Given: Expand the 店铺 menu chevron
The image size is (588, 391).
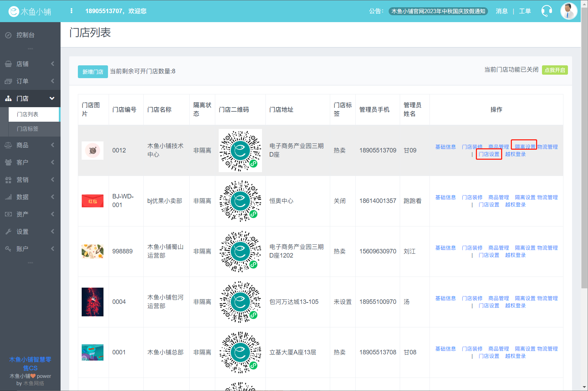Looking at the screenshot, I should point(53,64).
